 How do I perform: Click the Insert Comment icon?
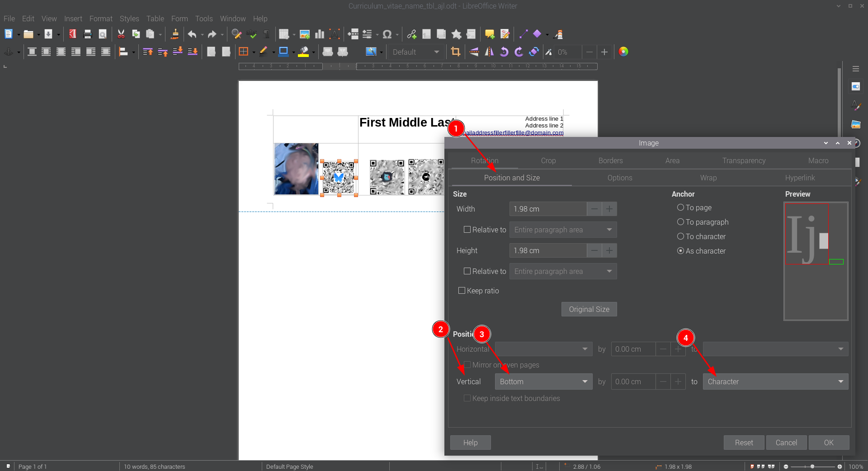[490, 34]
